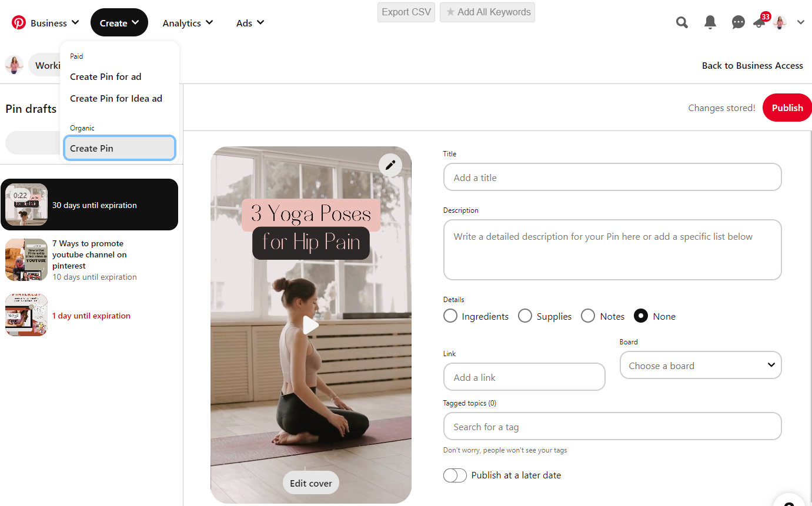Select the Supplies radio option
The height and width of the screenshot is (506, 812).
[x=525, y=316]
